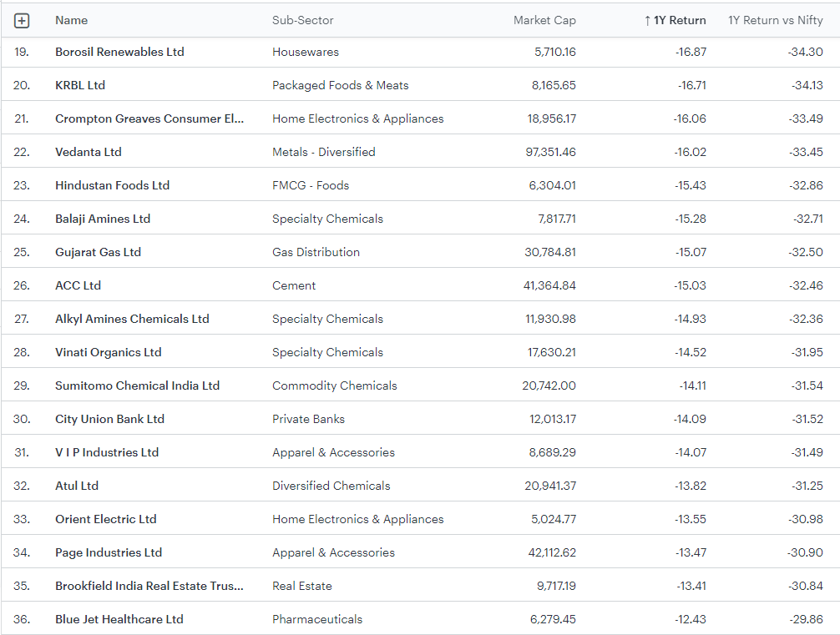The width and height of the screenshot is (840, 635).
Task: Open Crompton Greaves Consumer El... row
Action: pyautogui.click(x=149, y=118)
